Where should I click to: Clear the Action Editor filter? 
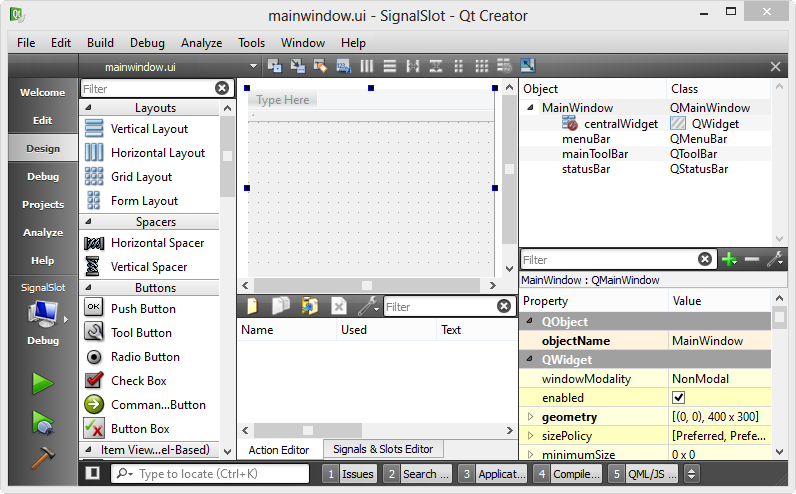click(504, 306)
